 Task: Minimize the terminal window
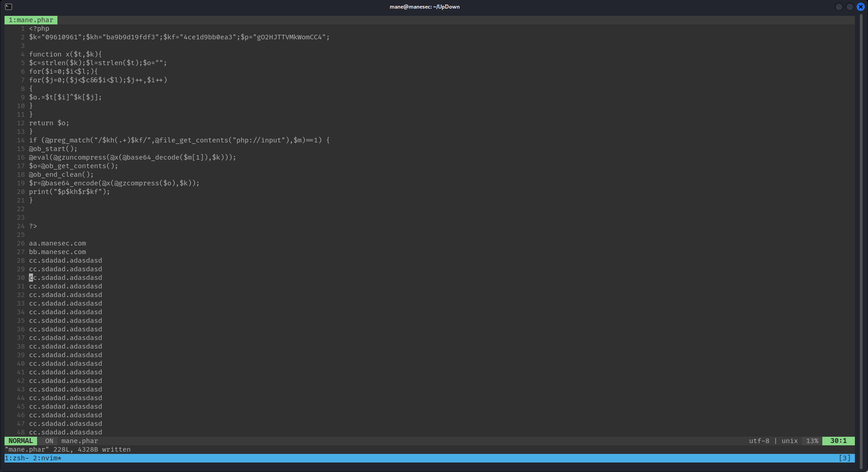(839, 7)
